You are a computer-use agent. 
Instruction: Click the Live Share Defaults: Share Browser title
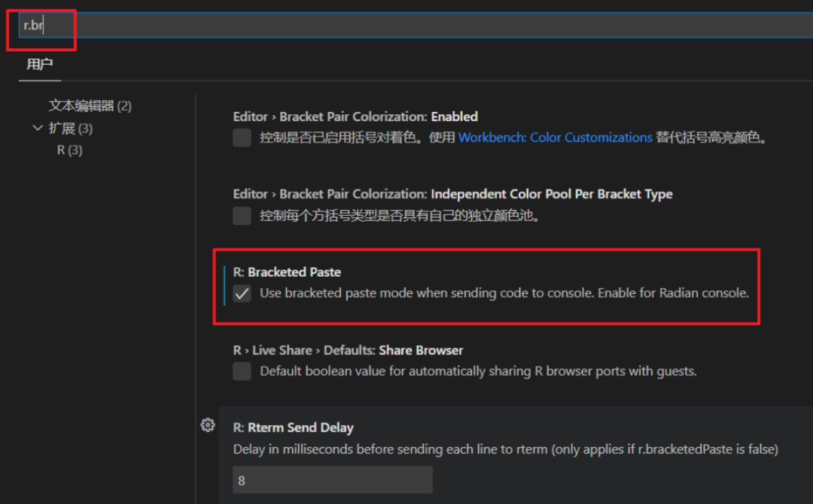(x=348, y=350)
